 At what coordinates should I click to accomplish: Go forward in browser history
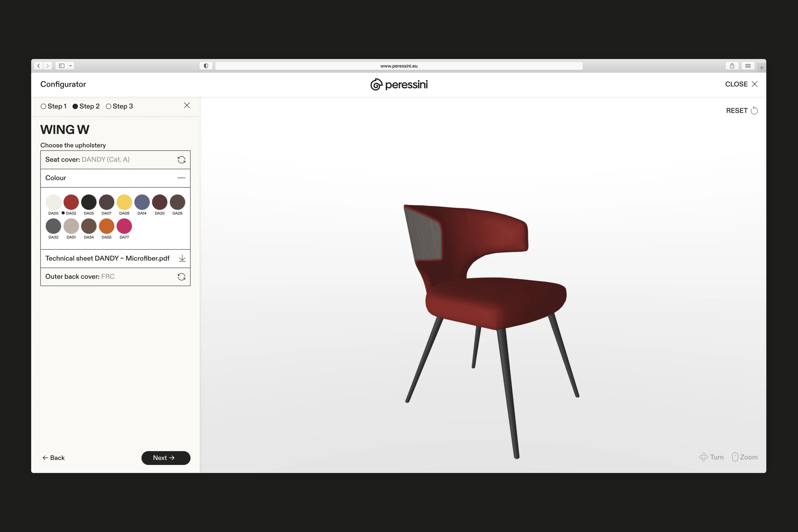pos(47,66)
